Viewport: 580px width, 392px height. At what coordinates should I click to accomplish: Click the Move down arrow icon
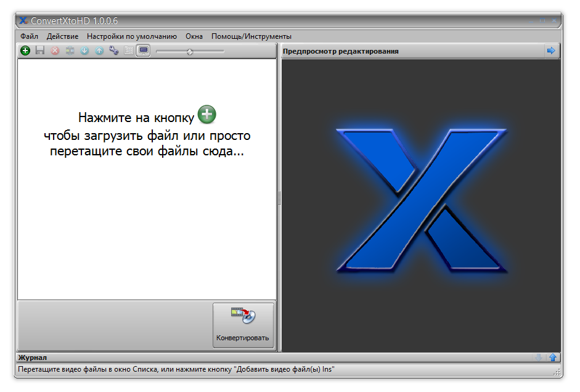84,51
